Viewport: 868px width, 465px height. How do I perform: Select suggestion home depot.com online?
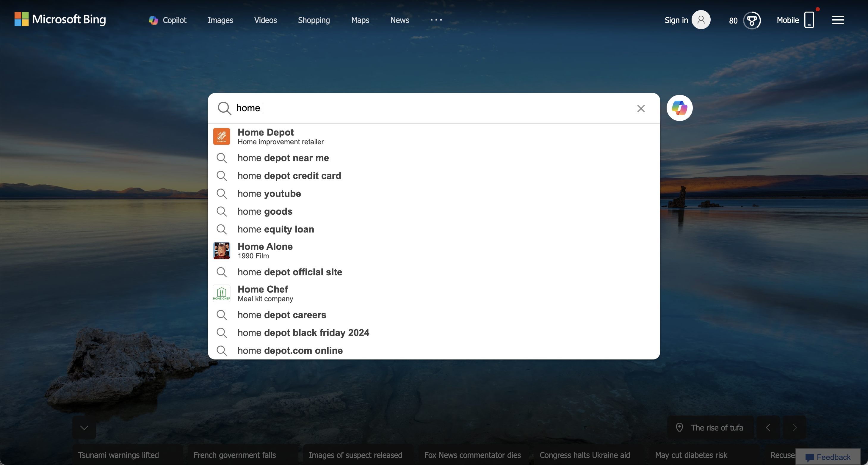[x=434, y=351]
